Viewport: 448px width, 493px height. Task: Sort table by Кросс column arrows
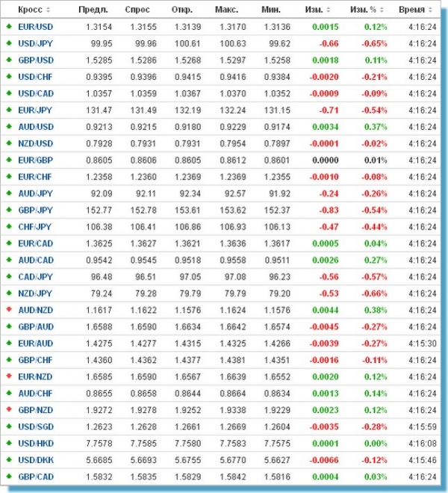[x=48, y=10]
